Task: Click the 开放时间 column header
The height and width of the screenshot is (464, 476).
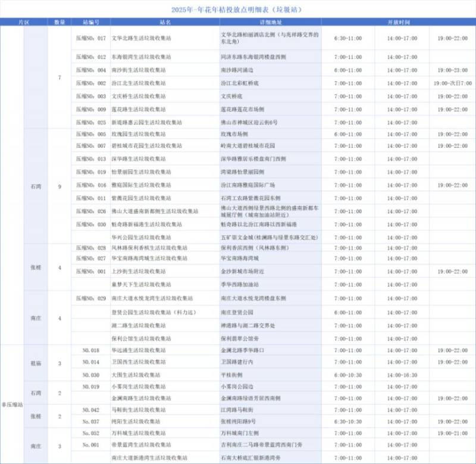Action: (399, 22)
